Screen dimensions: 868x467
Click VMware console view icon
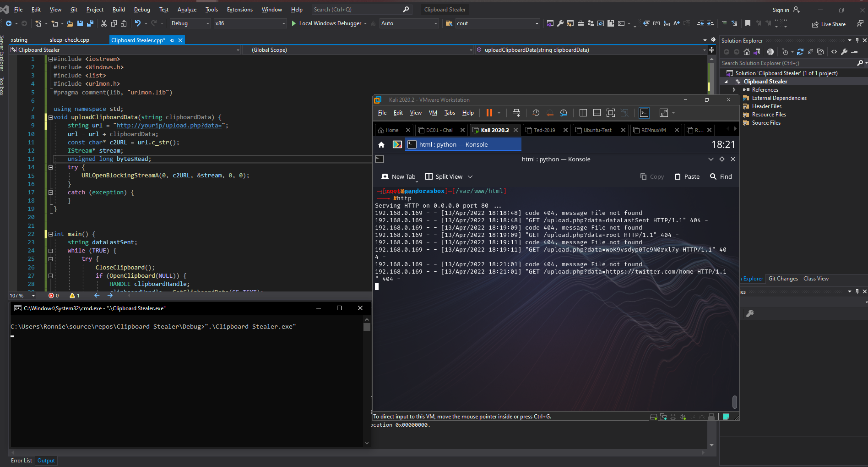(644, 113)
